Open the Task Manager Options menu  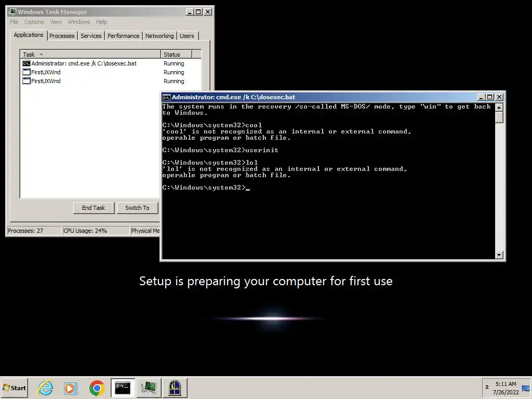tap(34, 22)
